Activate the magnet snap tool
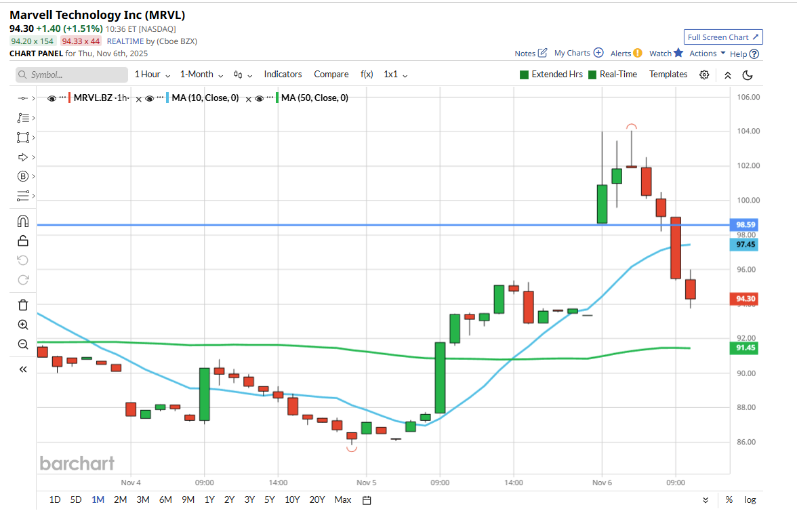The height and width of the screenshot is (532, 797). [x=22, y=221]
